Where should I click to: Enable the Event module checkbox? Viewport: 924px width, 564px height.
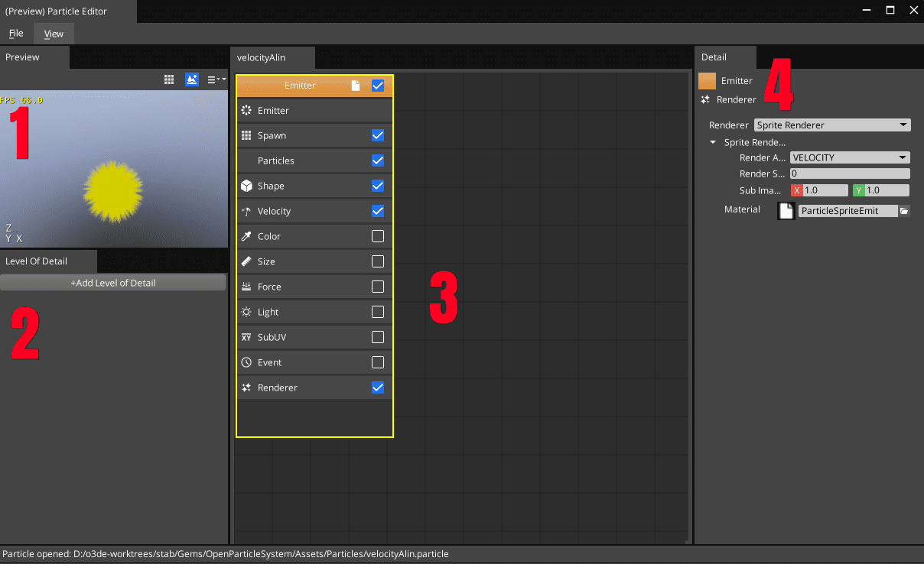coord(378,363)
